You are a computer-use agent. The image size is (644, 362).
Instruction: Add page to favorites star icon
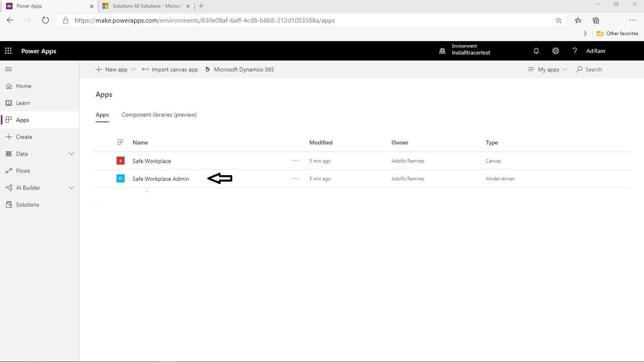pyautogui.click(x=559, y=20)
